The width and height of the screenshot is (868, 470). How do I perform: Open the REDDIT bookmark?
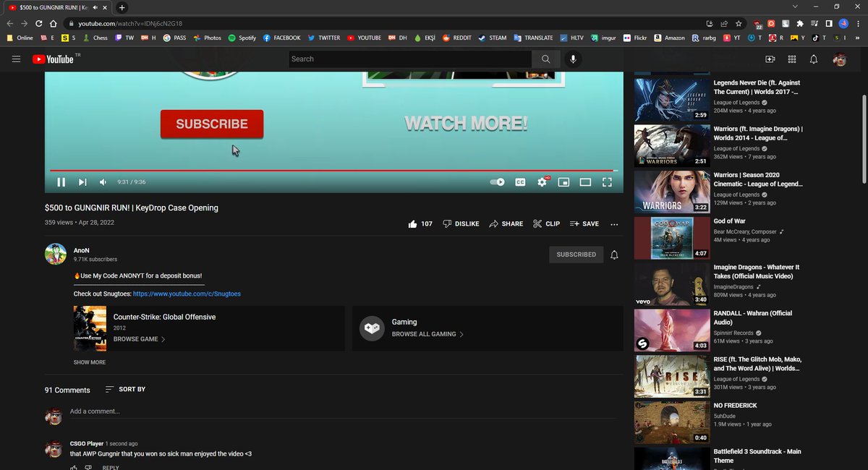[456, 38]
